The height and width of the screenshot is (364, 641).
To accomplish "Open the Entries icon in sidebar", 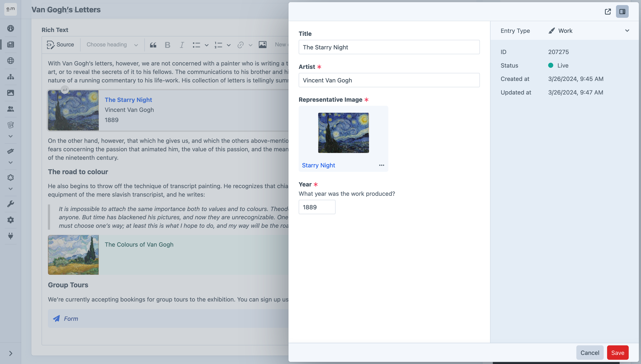I will [x=11, y=44].
